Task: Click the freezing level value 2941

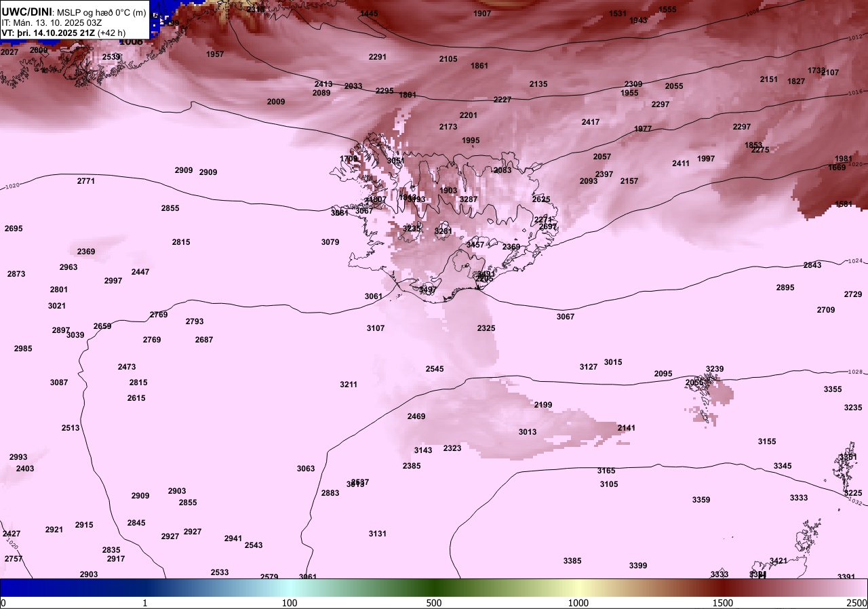Action: pos(233,538)
